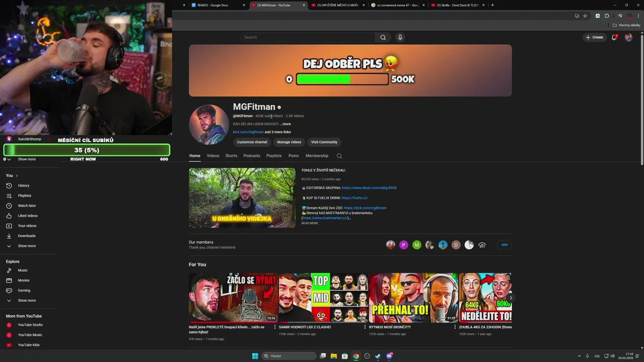Viewport: 644px width, 362px height.
Task: Expand channel description via ...more
Action: point(285,124)
